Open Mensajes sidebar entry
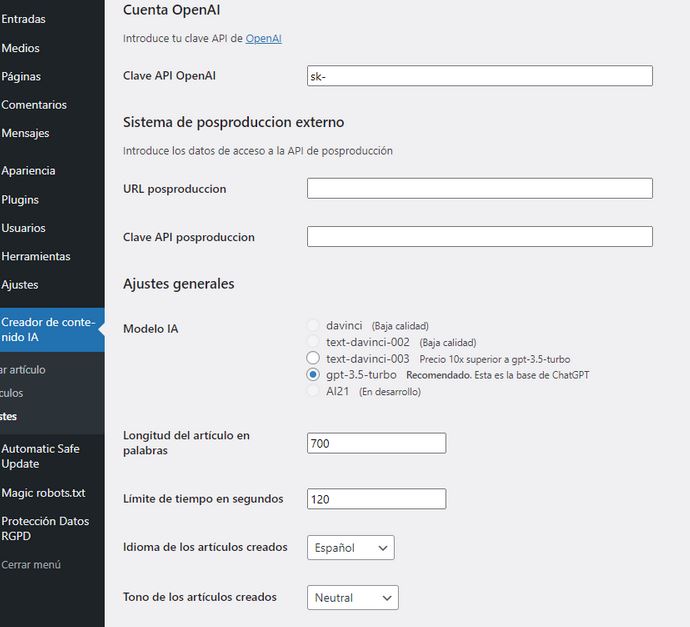Image resolution: width=690 pixels, height=627 pixels. 25,133
